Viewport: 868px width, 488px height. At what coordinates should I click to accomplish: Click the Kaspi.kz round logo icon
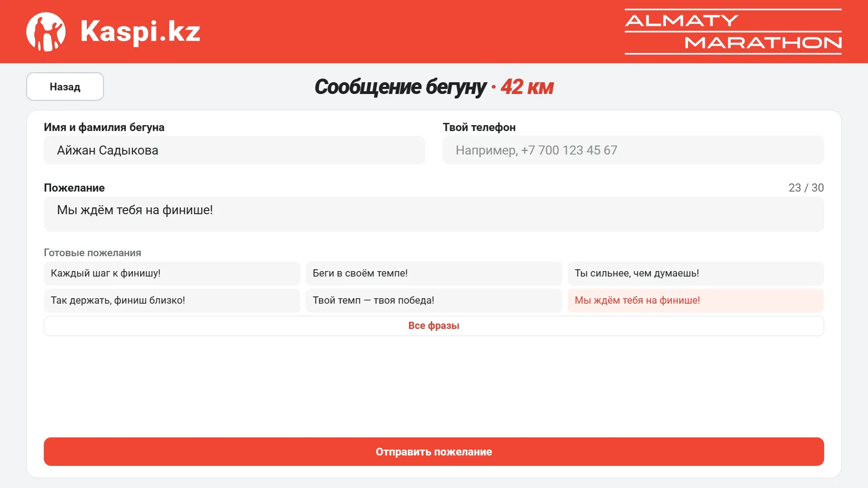[x=46, y=32]
